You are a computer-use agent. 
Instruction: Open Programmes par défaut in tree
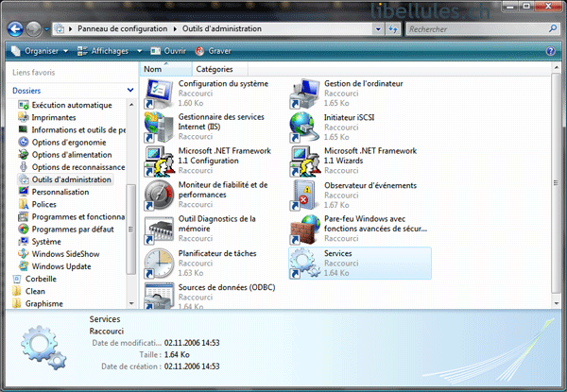pos(66,229)
